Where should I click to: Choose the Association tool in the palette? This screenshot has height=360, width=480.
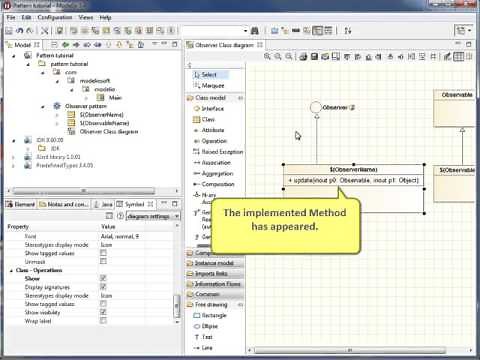click(x=212, y=163)
